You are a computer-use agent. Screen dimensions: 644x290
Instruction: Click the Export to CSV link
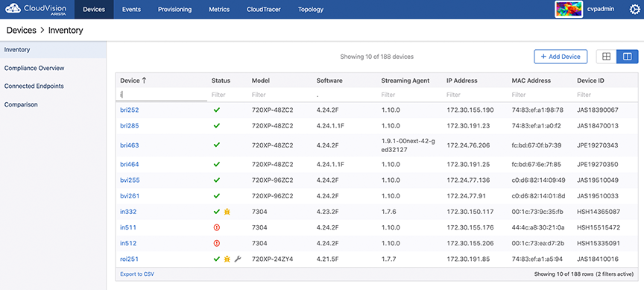pos(137,274)
